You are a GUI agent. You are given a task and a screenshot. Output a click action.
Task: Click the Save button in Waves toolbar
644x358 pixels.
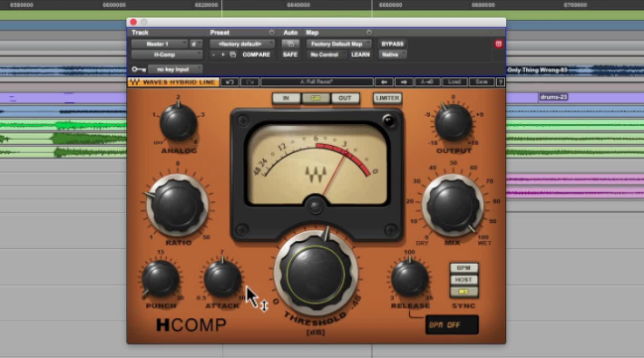point(482,82)
